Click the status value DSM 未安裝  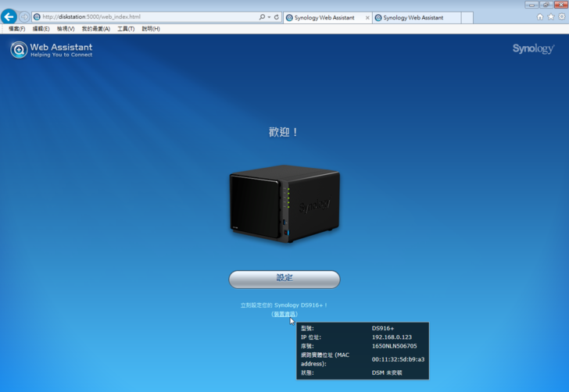(x=387, y=372)
